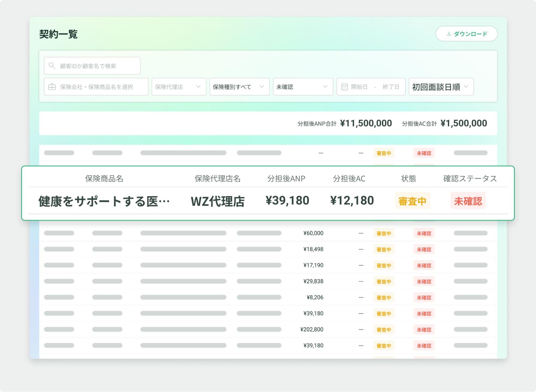The width and height of the screenshot is (536, 392).
Task: Click the 確認ステータス column header
Action: coord(470,178)
